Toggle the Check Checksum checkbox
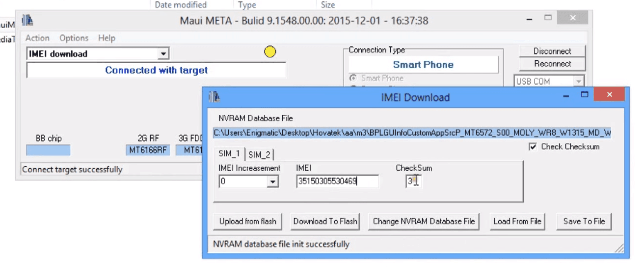The width and height of the screenshot is (644, 279). [x=533, y=147]
